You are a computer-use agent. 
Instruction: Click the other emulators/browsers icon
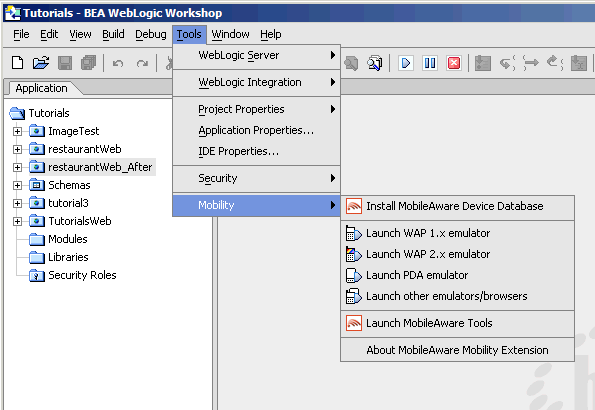pyautogui.click(x=353, y=296)
